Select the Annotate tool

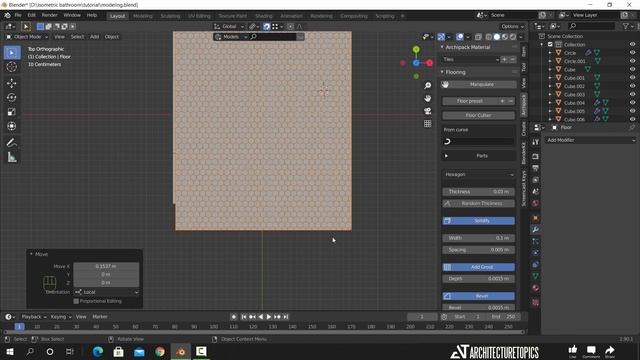tap(12, 143)
